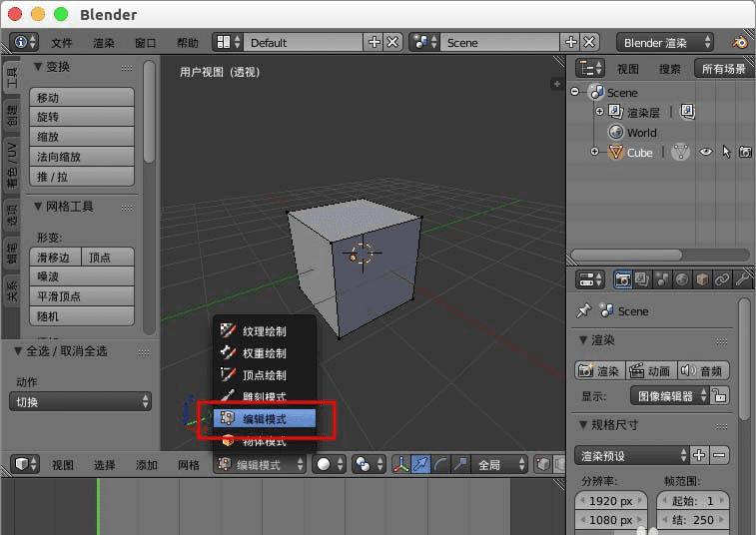Viewport: 756px width, 535px height.
Task: Click the 缩放 button
Action: pos(82,137)
